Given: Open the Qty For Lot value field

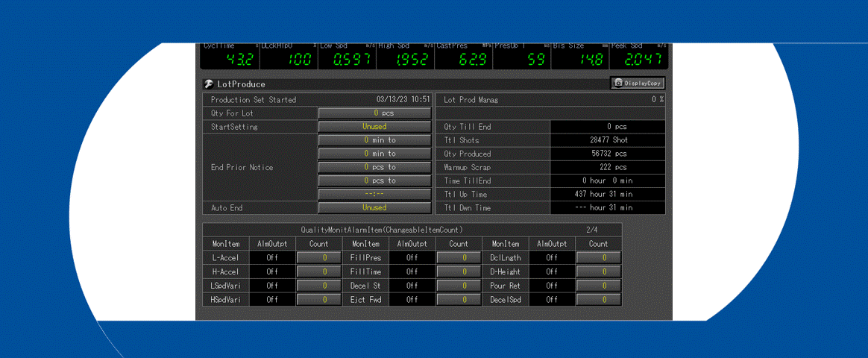Looking at the screenshot, I should [375, 113].
